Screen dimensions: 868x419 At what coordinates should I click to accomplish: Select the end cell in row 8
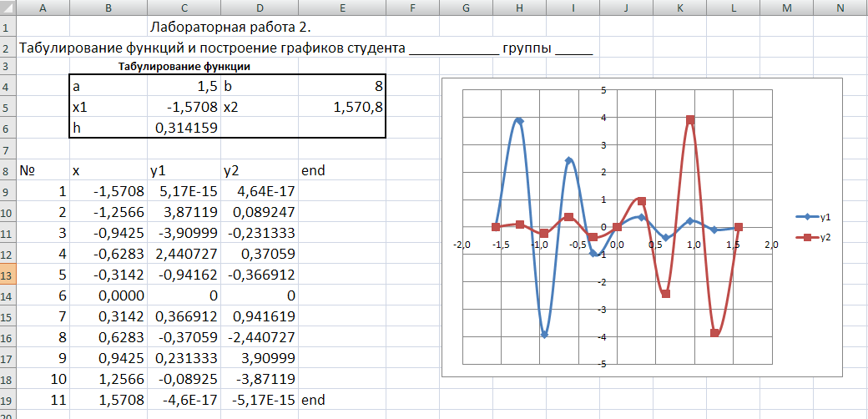click(x=341, y=170)
